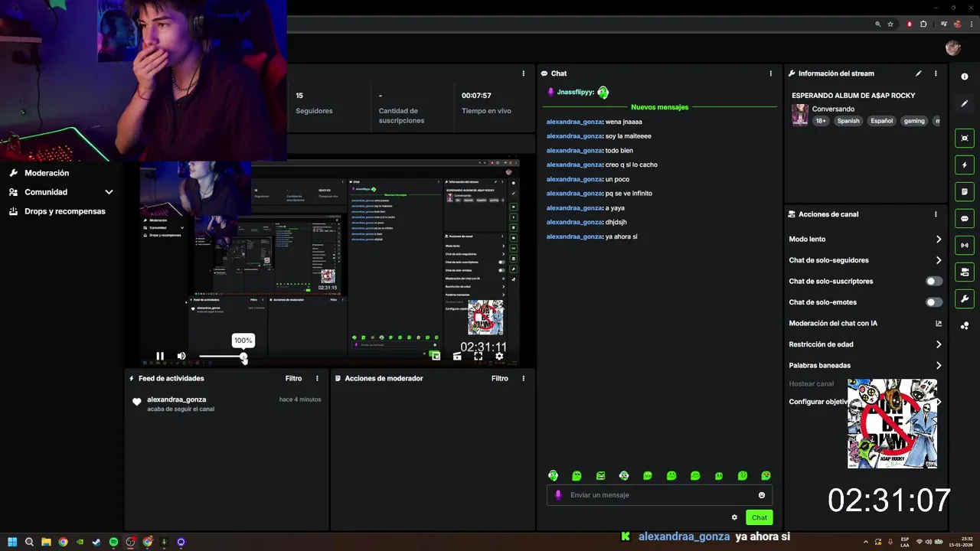
Task: Insert last quick emote in emote row
Action: [x=766, y=475]
